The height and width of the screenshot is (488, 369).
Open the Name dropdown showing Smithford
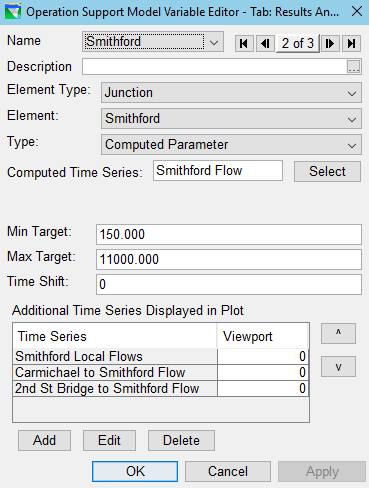[153, 42]
